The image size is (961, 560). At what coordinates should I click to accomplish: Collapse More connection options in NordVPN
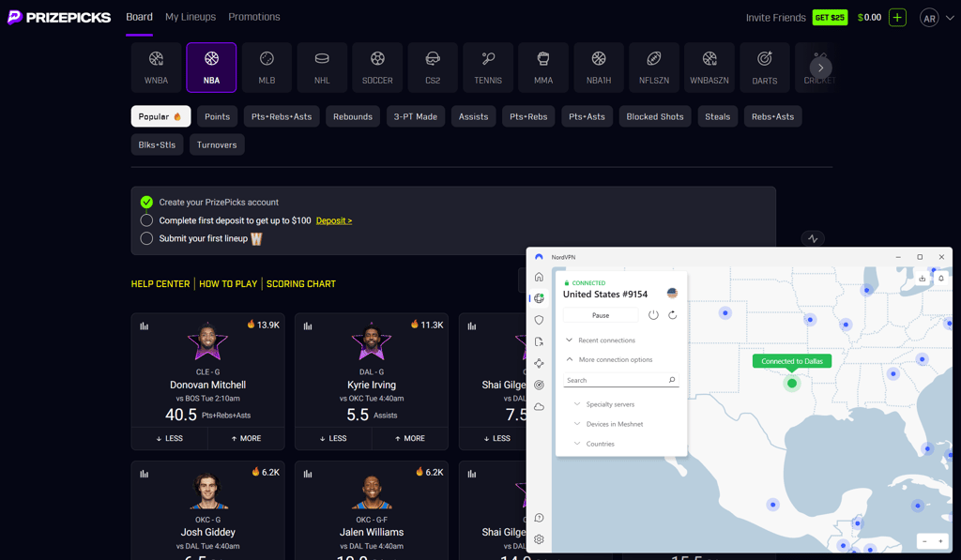coord(608,359)
